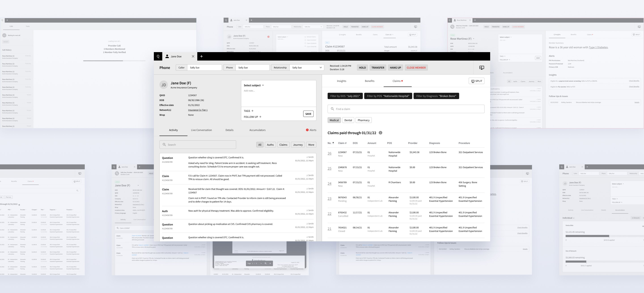Open a new tab with plus icon
Image resolution: width=644 pixels, height=293 pixels.
pyautogui.click(x=201, y=57)
